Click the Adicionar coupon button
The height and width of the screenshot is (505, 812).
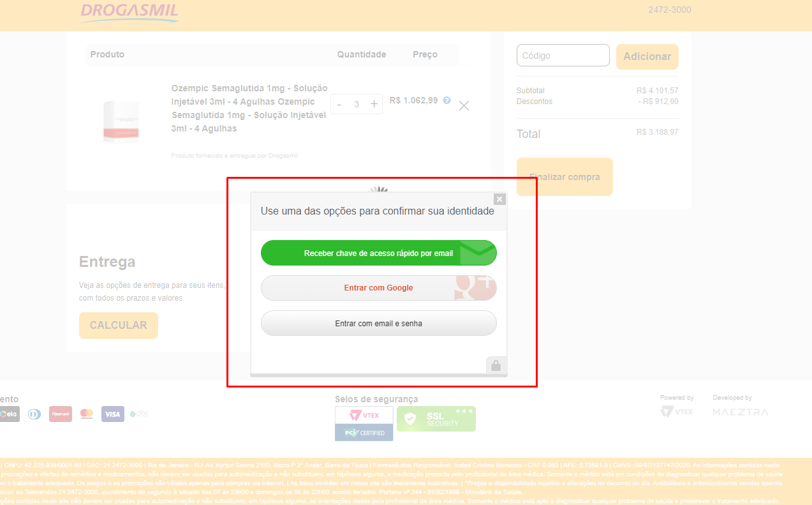click(647, 57)
